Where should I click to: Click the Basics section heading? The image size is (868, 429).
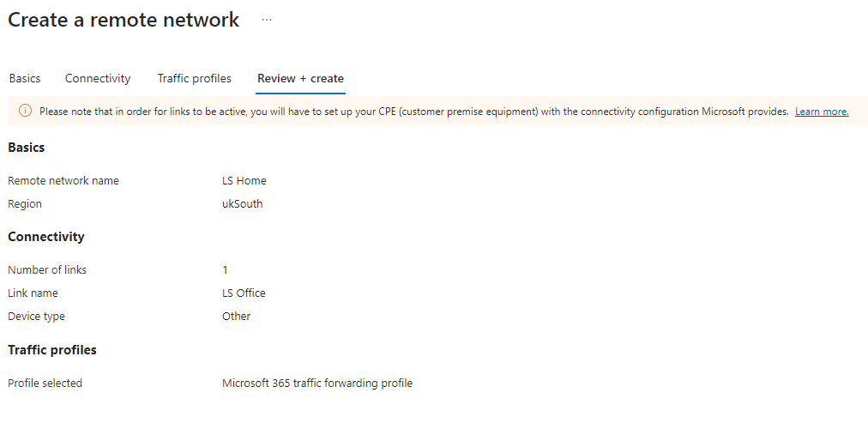tap(27, 148)
